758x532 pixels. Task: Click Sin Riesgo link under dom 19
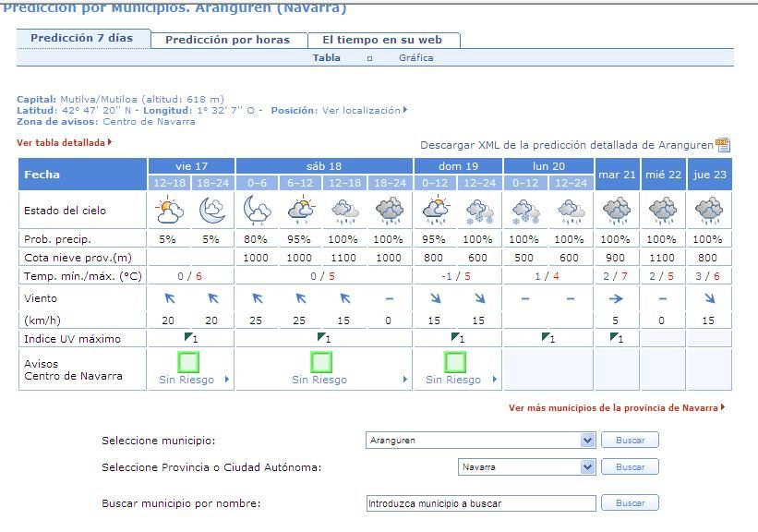point(453,380)
